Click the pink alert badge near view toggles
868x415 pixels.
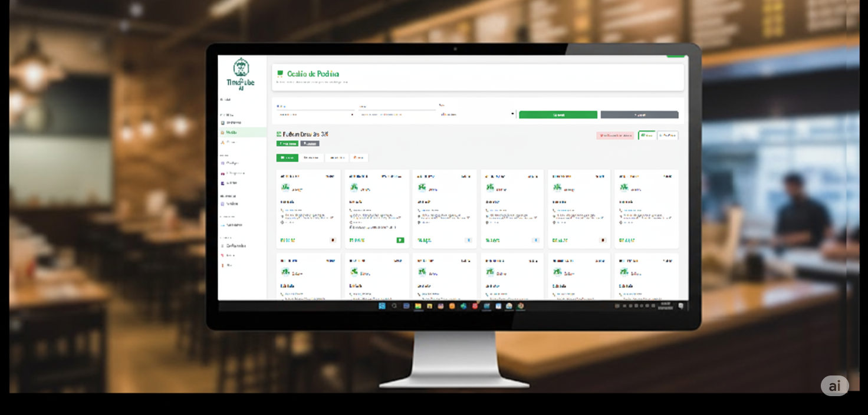click(615, 136)
